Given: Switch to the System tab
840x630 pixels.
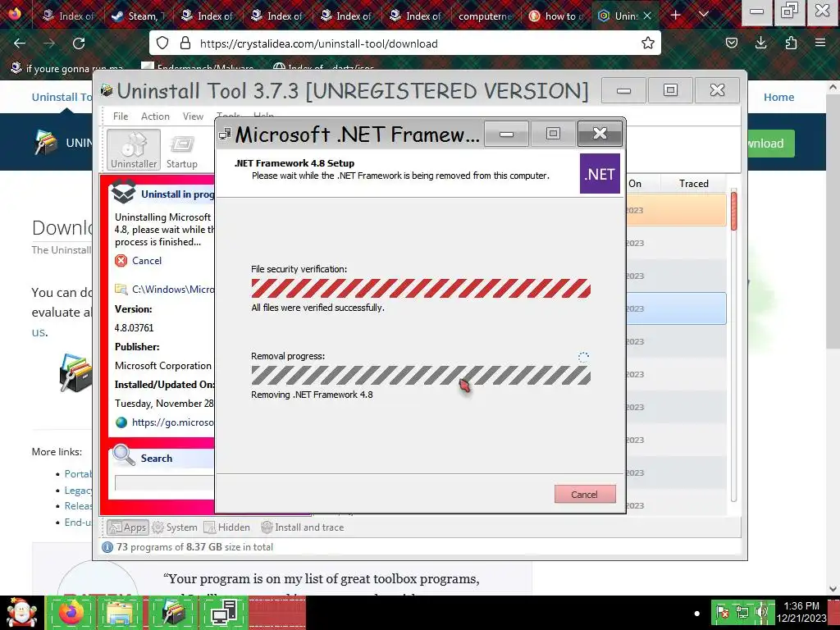Looking at the screenshot, I should [x=175, y=527].
